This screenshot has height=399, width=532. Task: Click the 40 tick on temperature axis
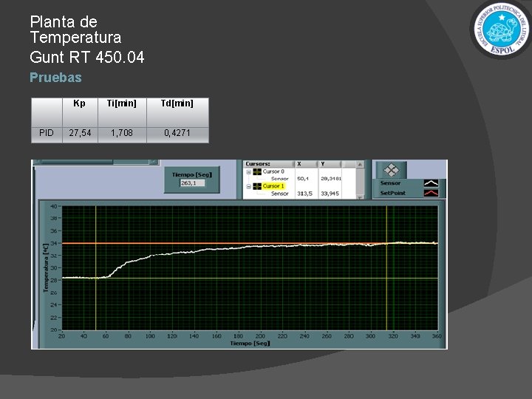(54, 206)
